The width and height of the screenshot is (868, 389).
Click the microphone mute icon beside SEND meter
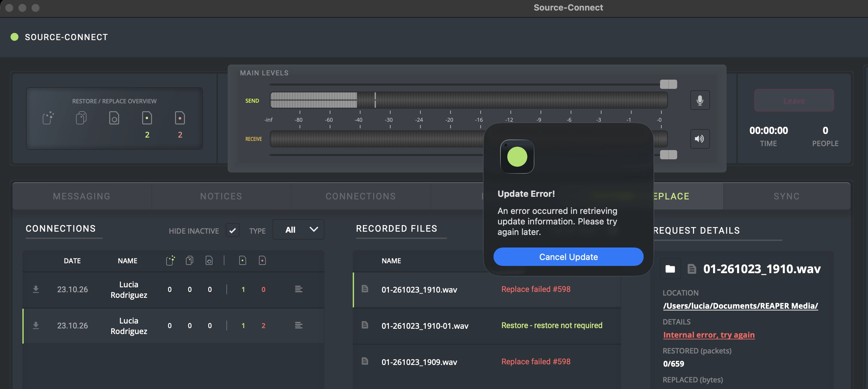point(700,100)
